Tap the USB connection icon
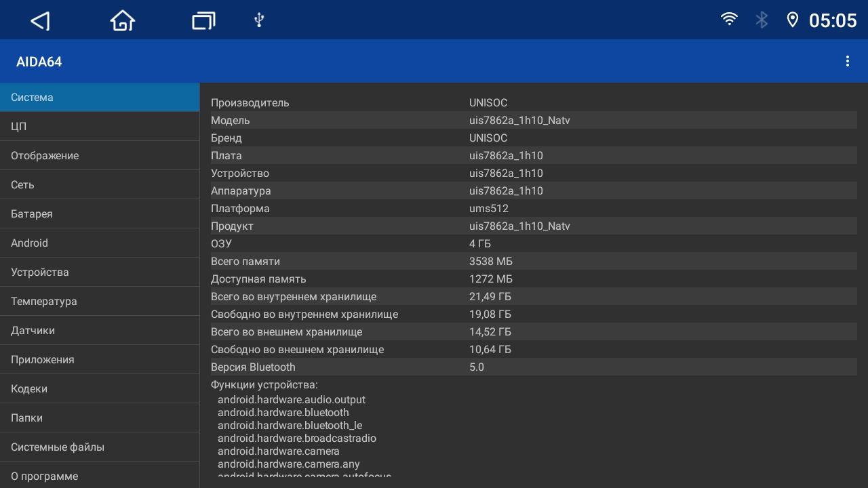This screenshot has height=488, width=868. (258, 20)
